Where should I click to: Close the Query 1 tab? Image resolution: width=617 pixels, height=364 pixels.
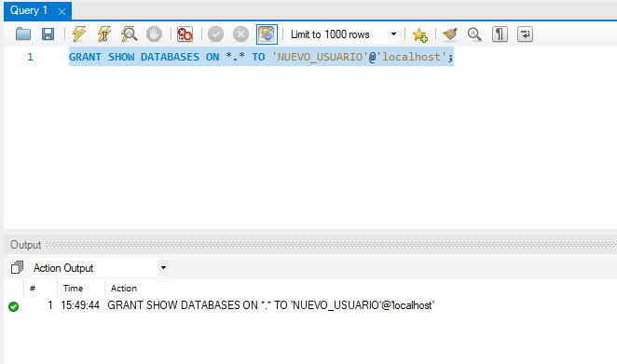pyautogui.click(x=62, y=12)
